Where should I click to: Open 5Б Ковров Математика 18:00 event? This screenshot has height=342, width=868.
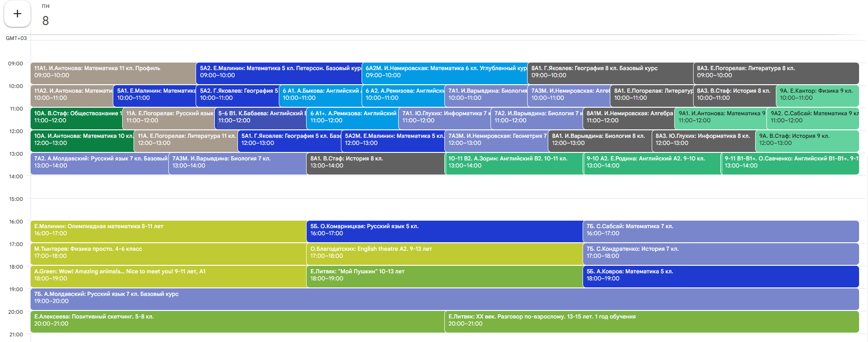click(x=720, y=276)
